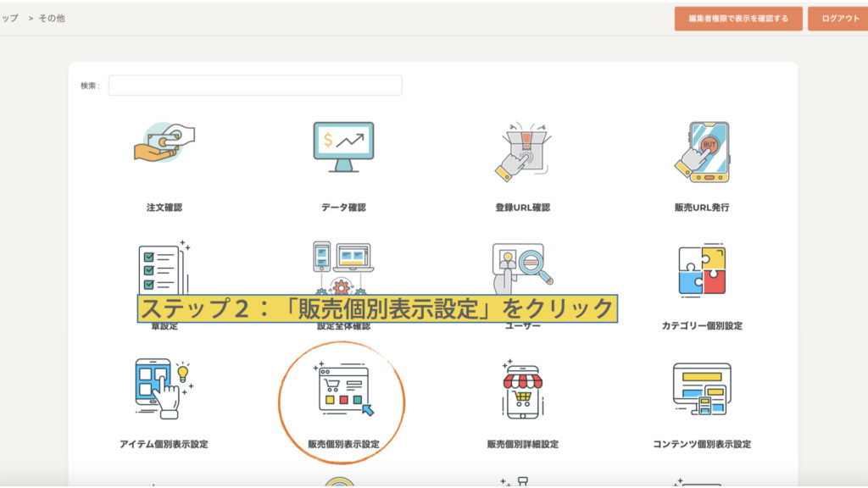Select the カテゴリー個別設定 puzzle icon
This screenshot has width=868, height=488.
click(702, 269)
